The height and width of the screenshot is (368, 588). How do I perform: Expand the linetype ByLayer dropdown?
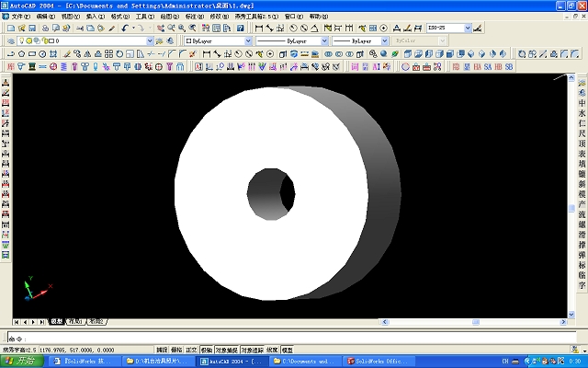pyautogui.click(x=324, y=40)
